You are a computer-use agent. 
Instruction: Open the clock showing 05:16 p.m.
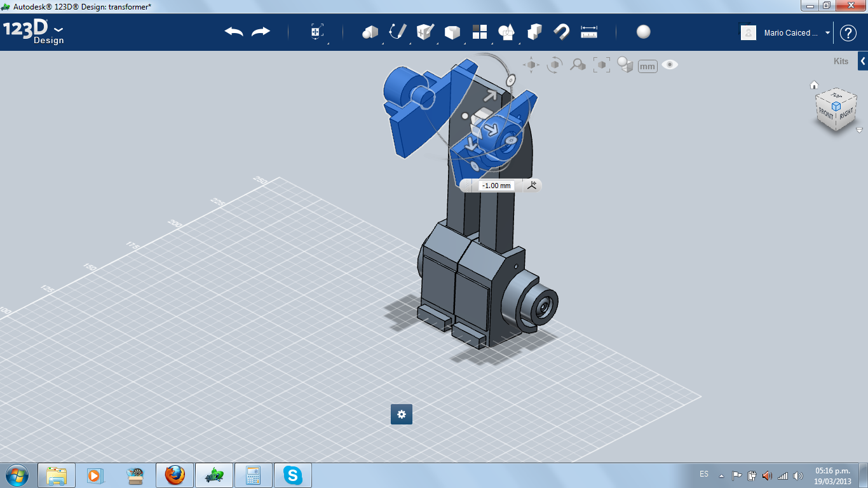tap(832, 476)
